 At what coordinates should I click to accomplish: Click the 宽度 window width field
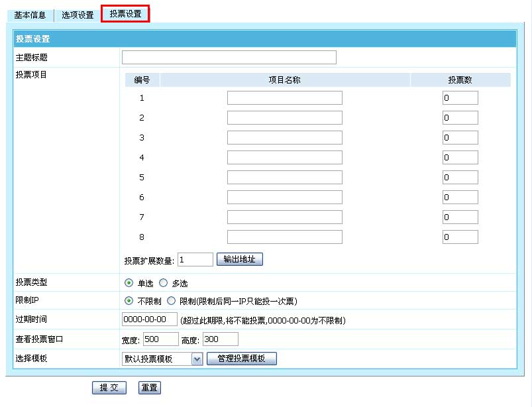pos(160,339)
